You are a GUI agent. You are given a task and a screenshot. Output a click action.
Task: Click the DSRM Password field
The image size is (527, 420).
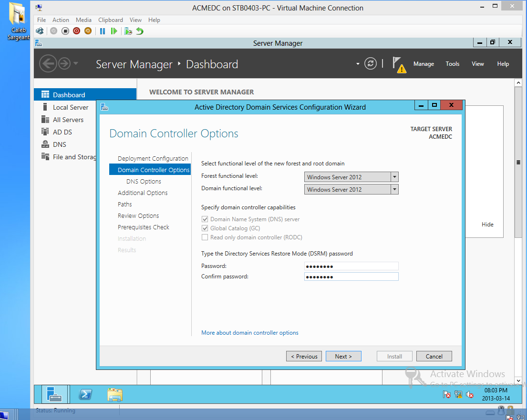pos(351,266)
